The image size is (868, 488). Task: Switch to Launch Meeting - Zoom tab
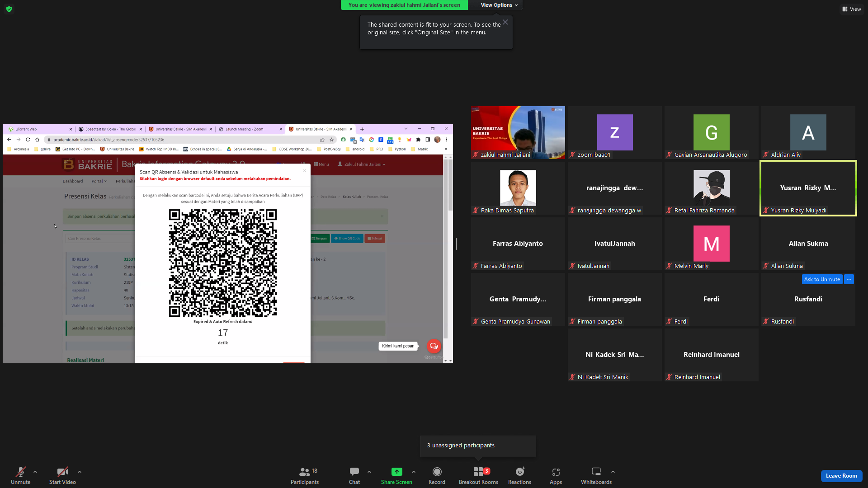(250, 129)
